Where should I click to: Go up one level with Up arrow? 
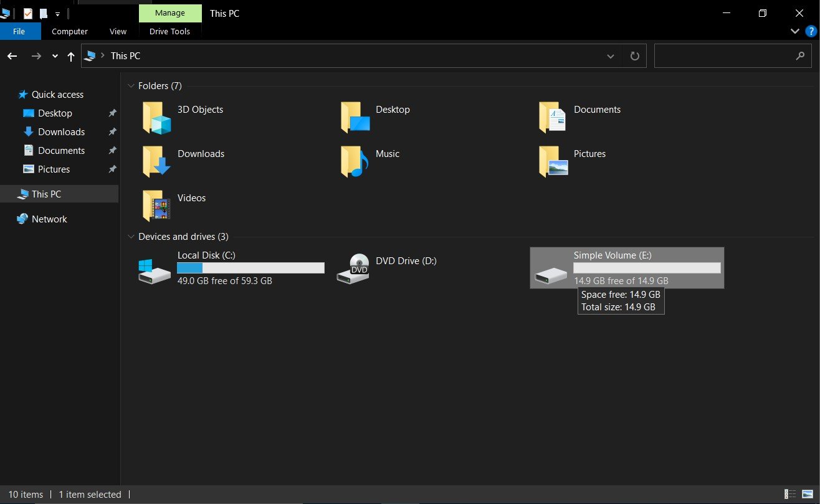[x=71, y=57]
